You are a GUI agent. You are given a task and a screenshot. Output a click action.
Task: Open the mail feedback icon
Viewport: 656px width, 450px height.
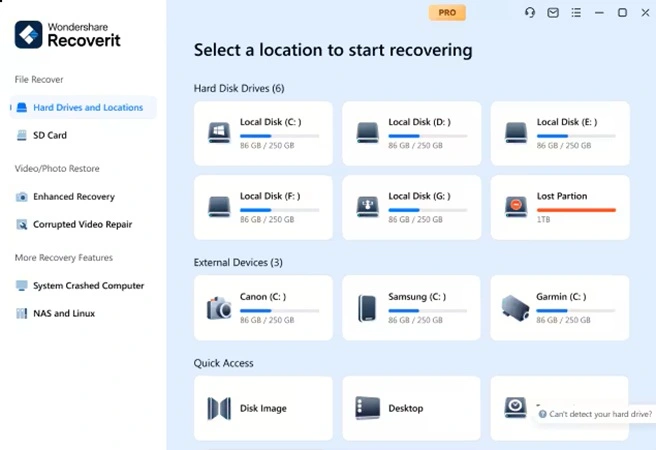coord(553,13)
